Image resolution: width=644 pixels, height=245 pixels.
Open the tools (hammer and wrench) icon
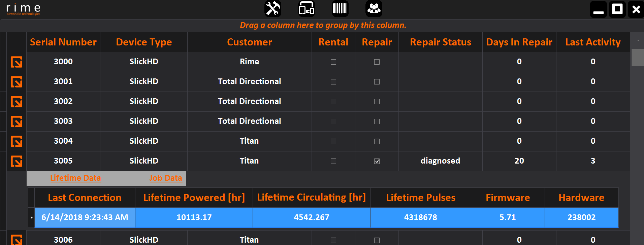[273, 9]
